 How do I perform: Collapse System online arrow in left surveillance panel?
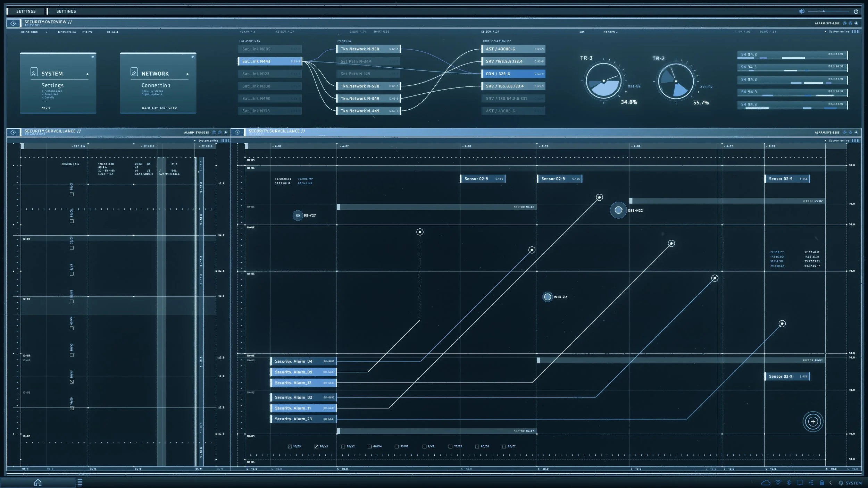(195, 141)
